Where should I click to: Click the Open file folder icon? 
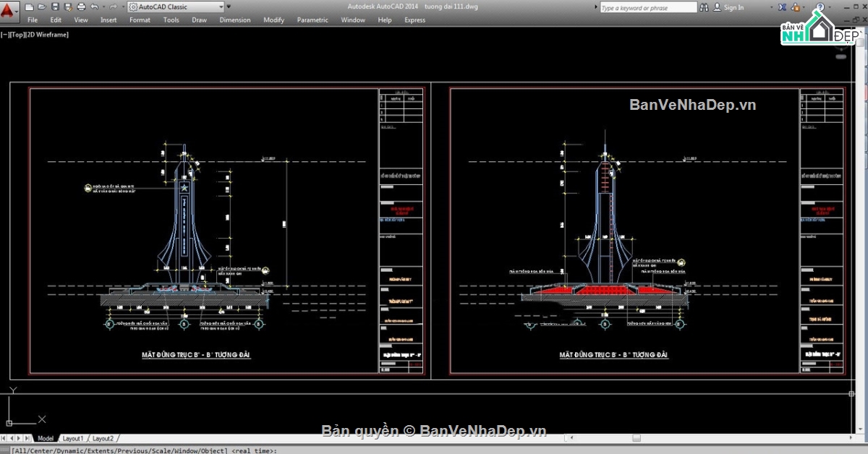click(x=42, y=7)
